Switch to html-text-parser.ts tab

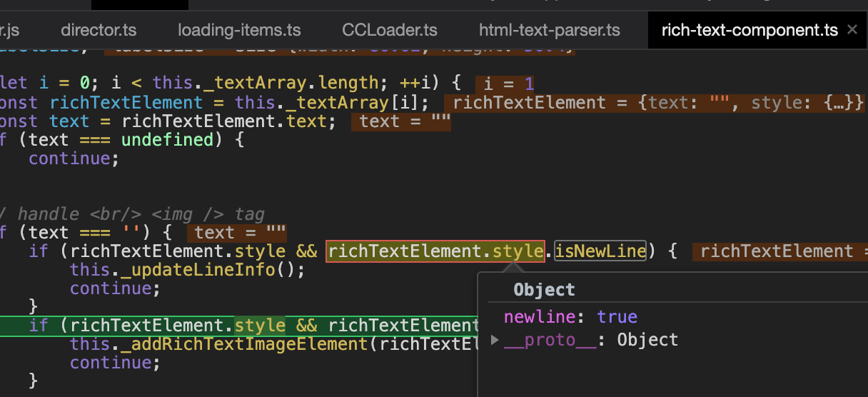coord(550,31)
